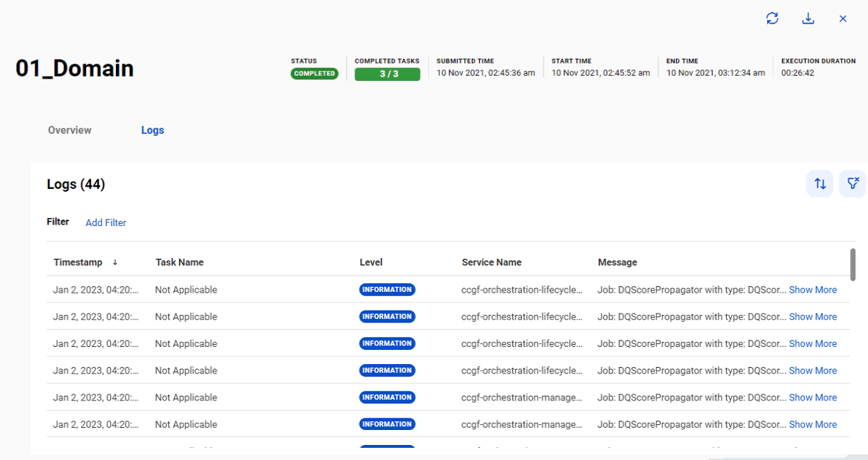Screen dimensions: 868x460
Task: Show More on the fourth log row
Action: pos(813,371)
